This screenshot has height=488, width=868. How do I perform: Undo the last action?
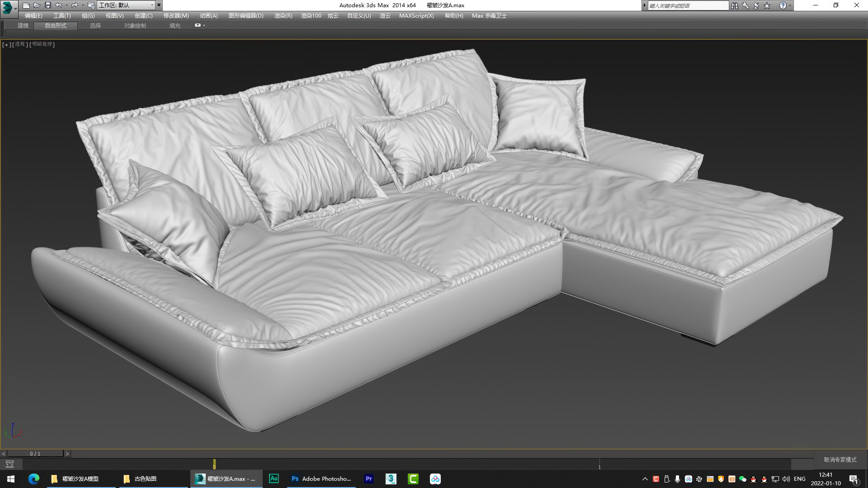59,5
